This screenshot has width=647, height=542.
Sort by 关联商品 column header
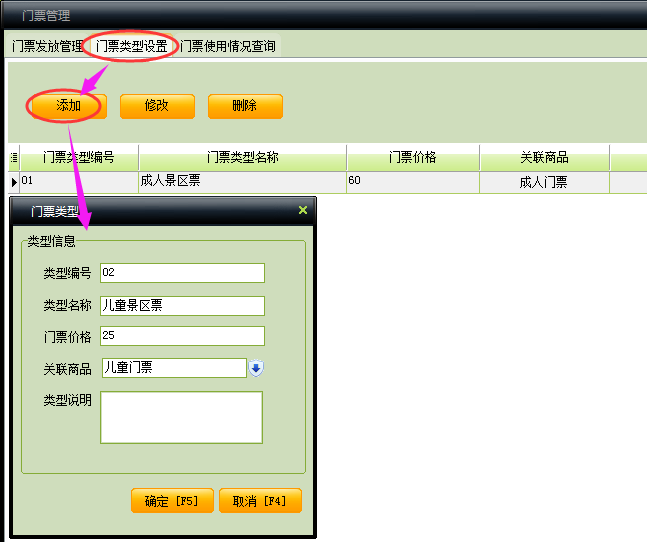tap(544, 157)
